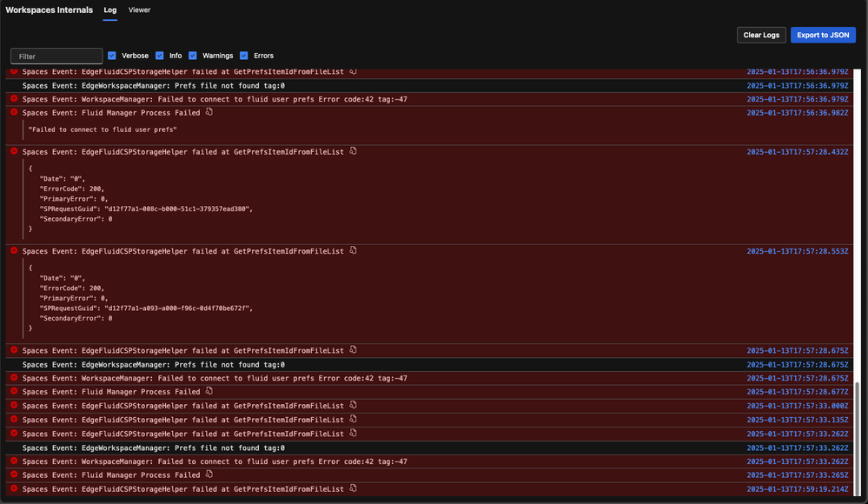868x504 pixels.
Task: Focus the Filter text field
Action: tap(56, 56)
